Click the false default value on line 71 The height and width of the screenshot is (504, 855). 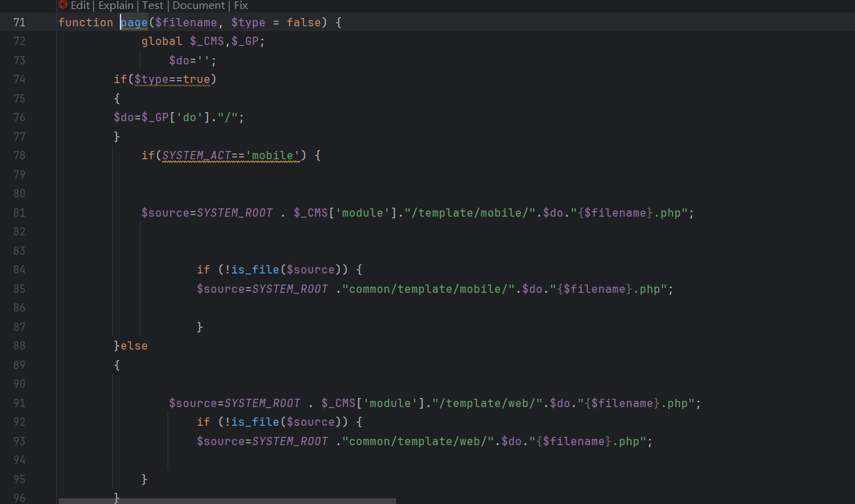[304, 22]
